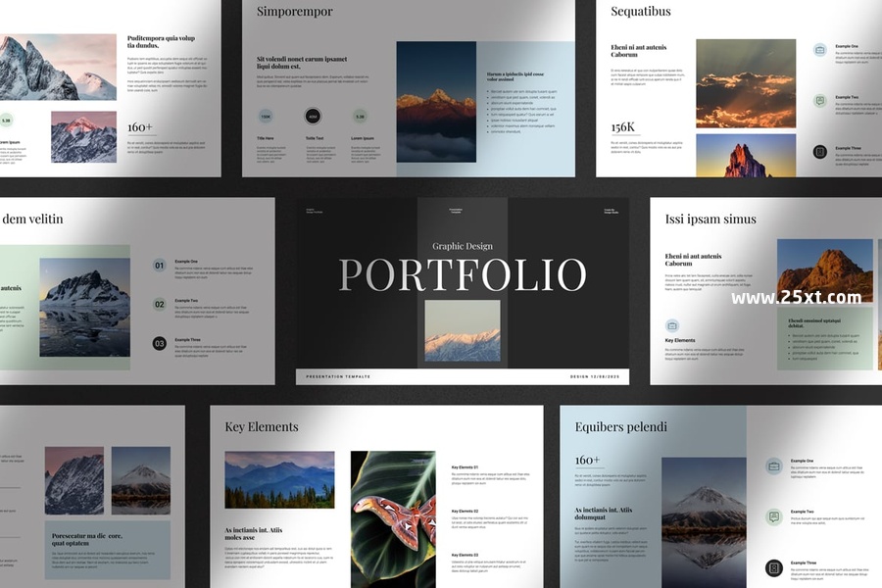882x588 pixels.
Task: Click the rocky cliff photo above the Poresecatur text
Action: tap(74, 480)
